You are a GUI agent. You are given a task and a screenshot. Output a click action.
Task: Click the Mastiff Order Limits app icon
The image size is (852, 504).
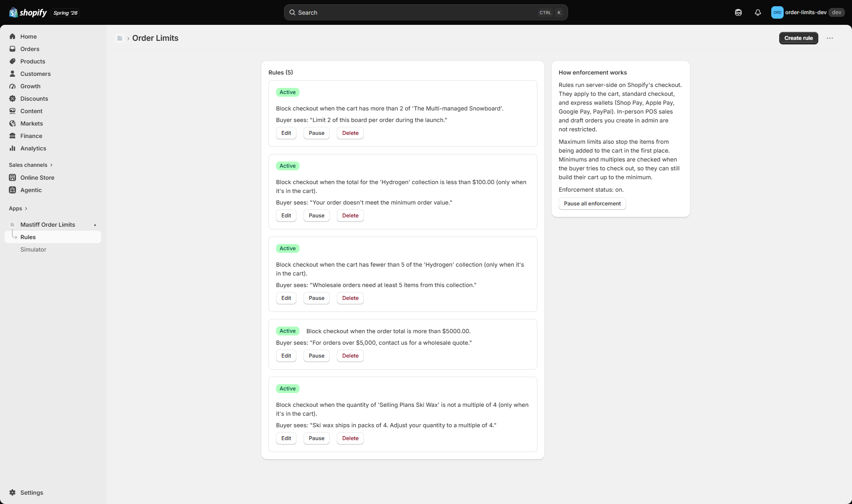[12, 224]
